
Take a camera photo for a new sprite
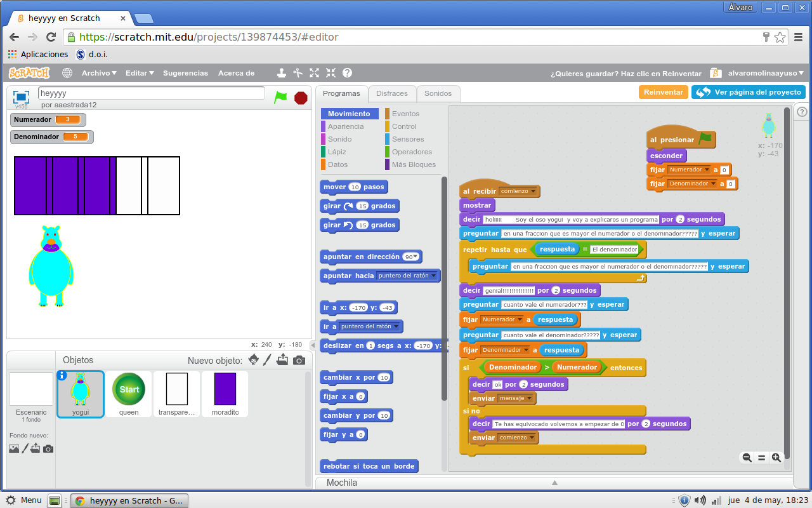coord(299,360)
